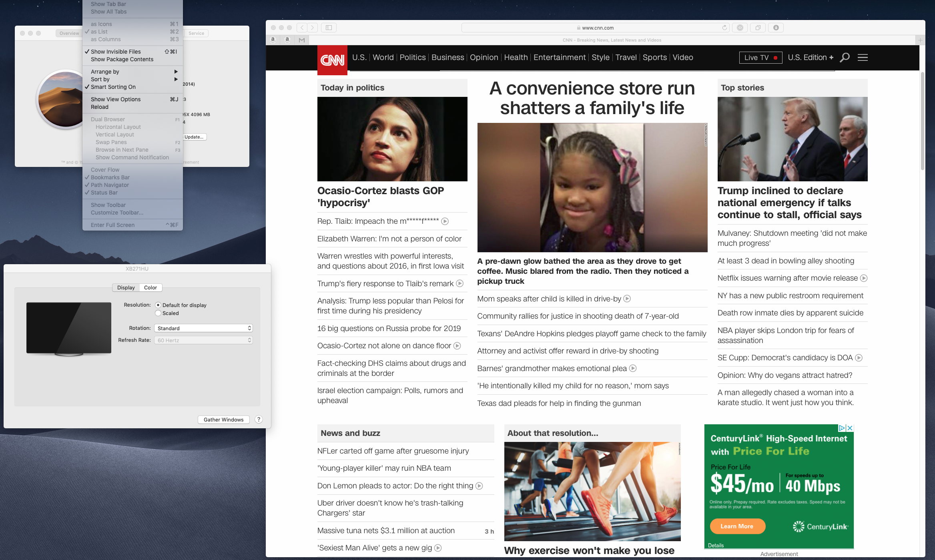Toggle Status Bar in View menu
935x560 pixels.
(132, 193)
